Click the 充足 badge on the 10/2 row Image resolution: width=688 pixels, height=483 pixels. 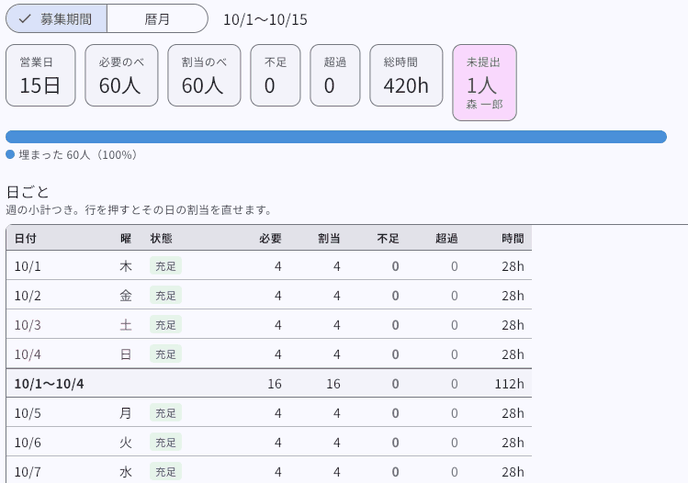[165, 295]
